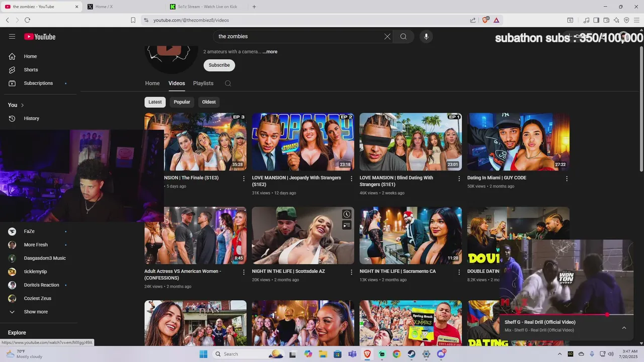The height and width of the screenshot is (362, 644).
Task: Open File Explorer from the taskbar
Action: coord(323,354)
